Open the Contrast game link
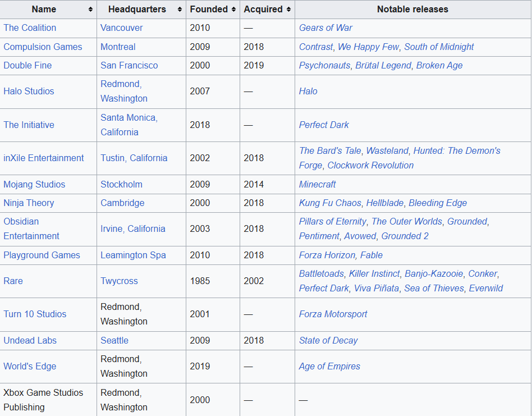 [x=316, y=47]
